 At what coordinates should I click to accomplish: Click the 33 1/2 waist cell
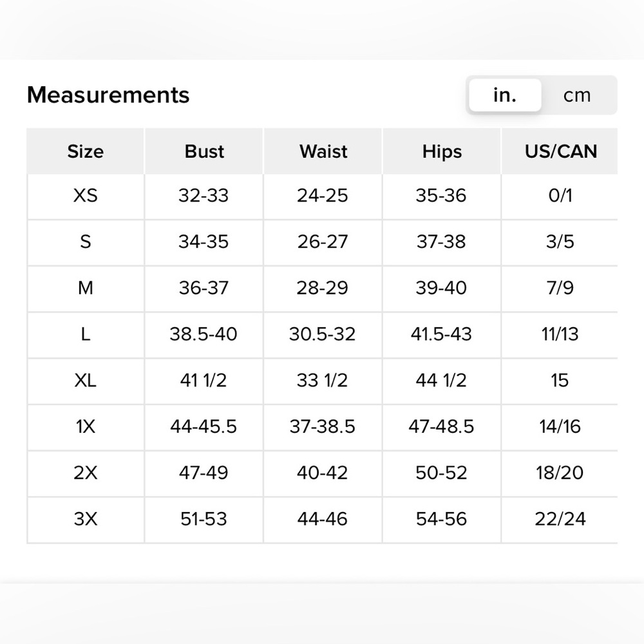point(323,381)
